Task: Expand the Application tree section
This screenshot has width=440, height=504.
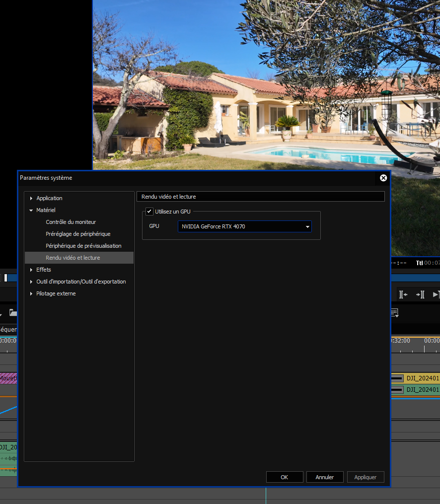Action: (31, 199)
